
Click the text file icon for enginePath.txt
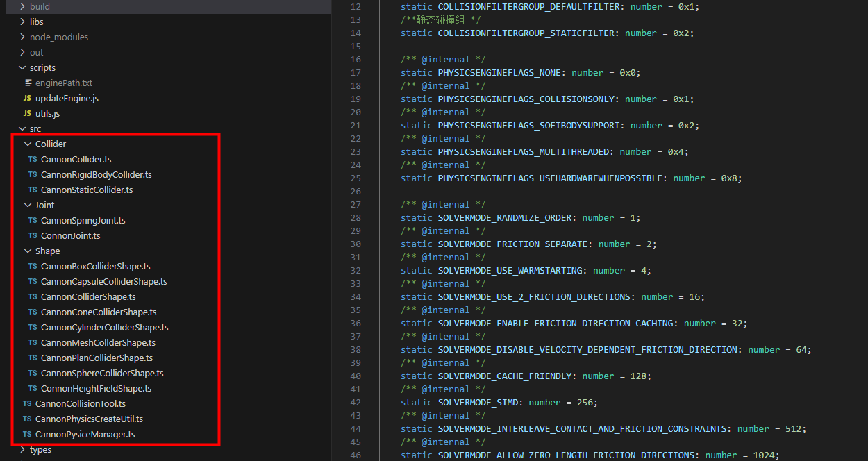(28, 83)
